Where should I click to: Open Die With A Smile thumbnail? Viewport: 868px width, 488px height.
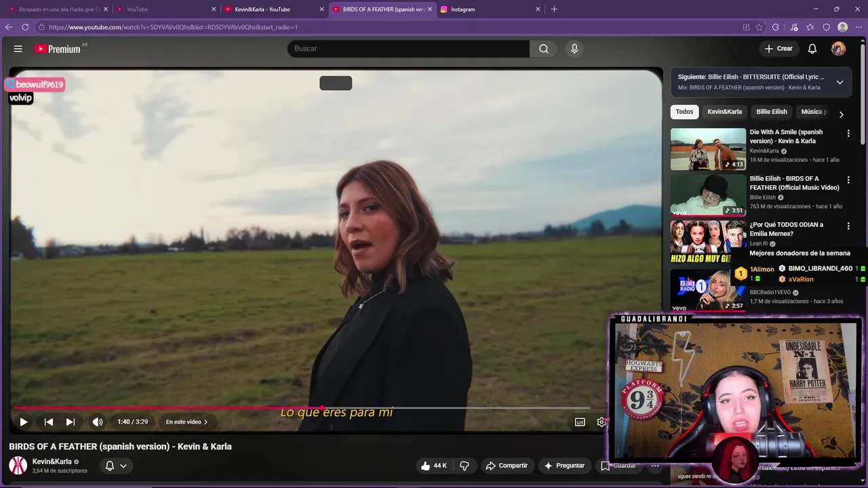tap(708, 149)
